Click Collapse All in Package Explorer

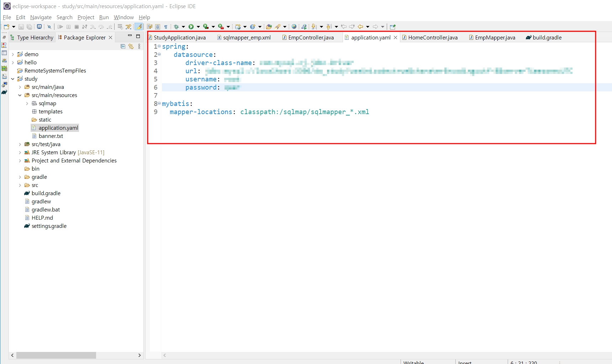pyautogui.click(x=123, y=46)
